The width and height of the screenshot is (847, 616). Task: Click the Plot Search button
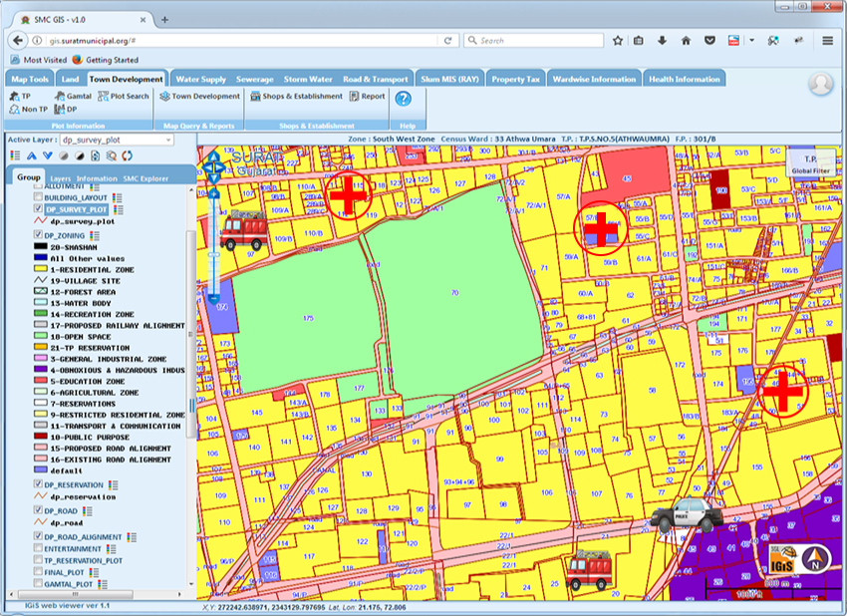pos(124,96)
